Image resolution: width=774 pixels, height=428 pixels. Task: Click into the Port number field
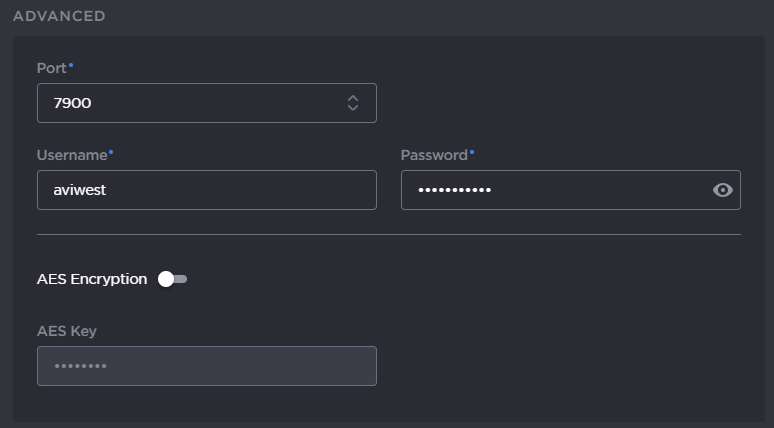click(180, 103)
